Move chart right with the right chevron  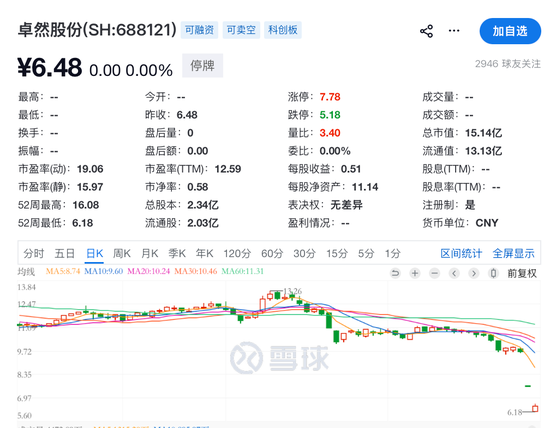coord(474,273)
